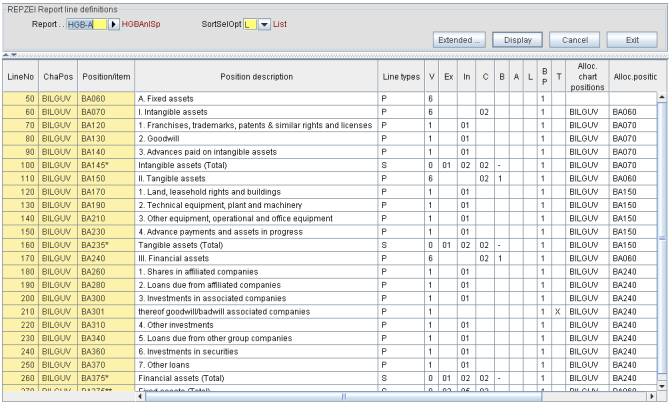The width and height of the screenshot is (669, 403).
Task: Click LineNo cell 120
Action: pyautogui.click(x=20, y=192)
